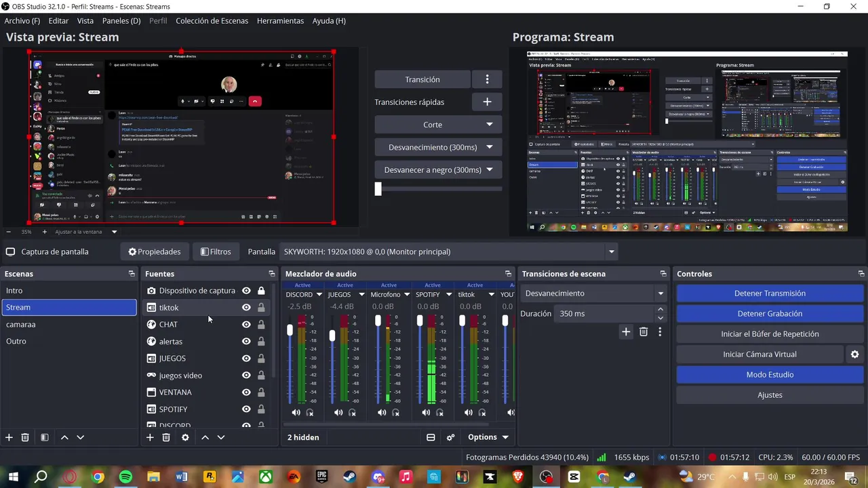The height and width of the screenshot is (488, 868).
Task: Open source Propiedades button
Action: 155,251
